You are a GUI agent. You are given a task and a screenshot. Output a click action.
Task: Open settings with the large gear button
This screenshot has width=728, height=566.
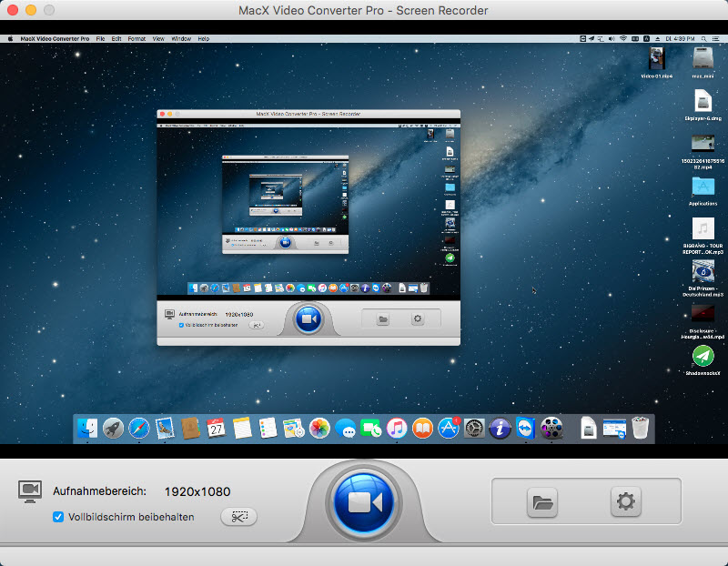[x=626, y=501]
